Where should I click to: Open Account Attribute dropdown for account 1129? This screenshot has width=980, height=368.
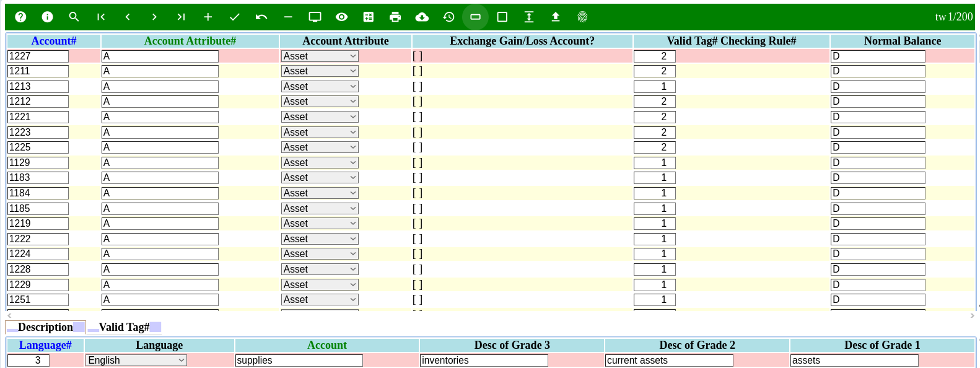pos(320,163)
